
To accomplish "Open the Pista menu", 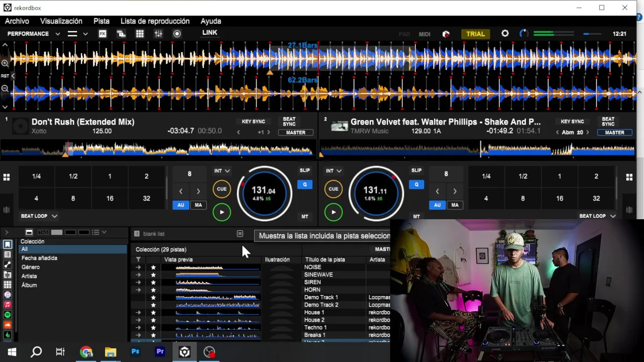I will [x=102, y=21].
